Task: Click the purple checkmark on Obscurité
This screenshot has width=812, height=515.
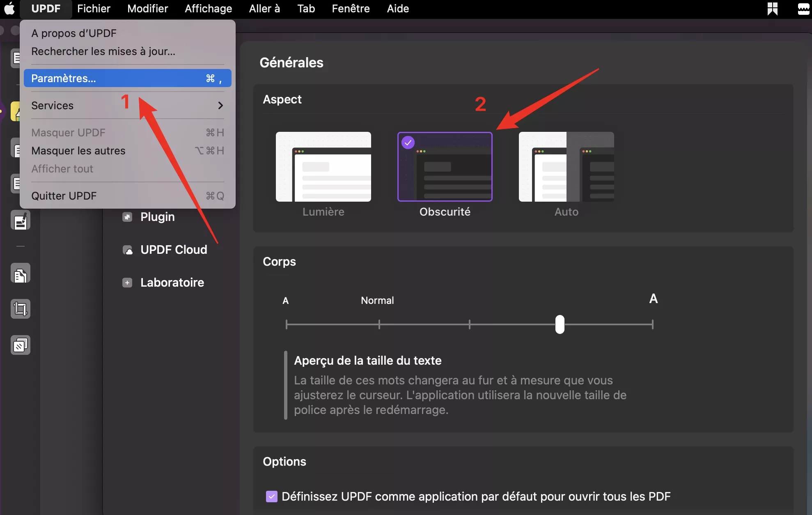Action: point(408,143)
